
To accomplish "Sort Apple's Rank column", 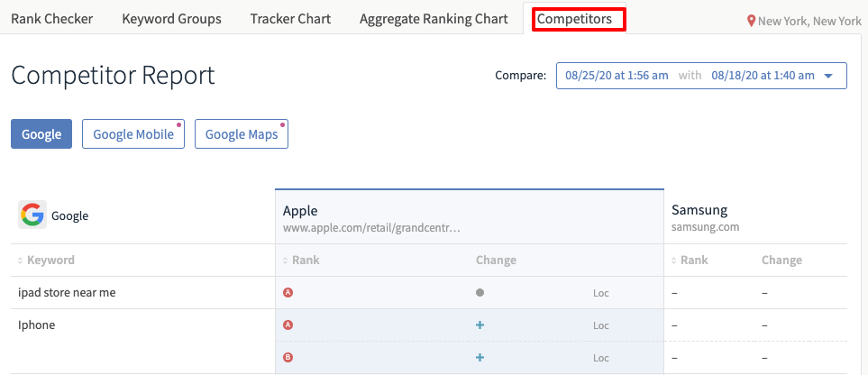I will click(x=301, y=260).
